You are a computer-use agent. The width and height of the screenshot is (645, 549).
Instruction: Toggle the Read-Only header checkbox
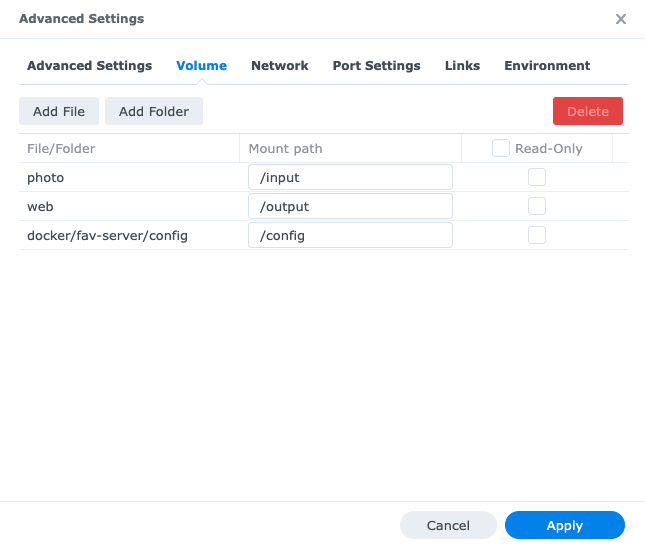[x=501, y=148]
